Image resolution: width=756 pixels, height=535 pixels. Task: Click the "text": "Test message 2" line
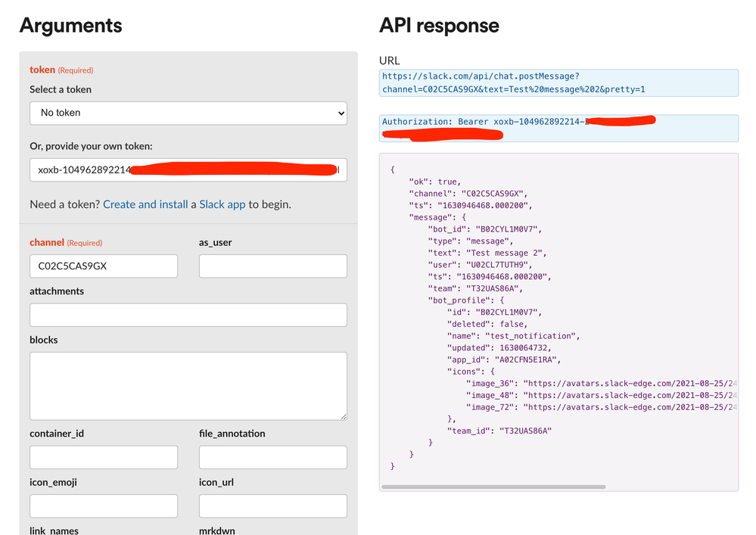click(487, 253)
